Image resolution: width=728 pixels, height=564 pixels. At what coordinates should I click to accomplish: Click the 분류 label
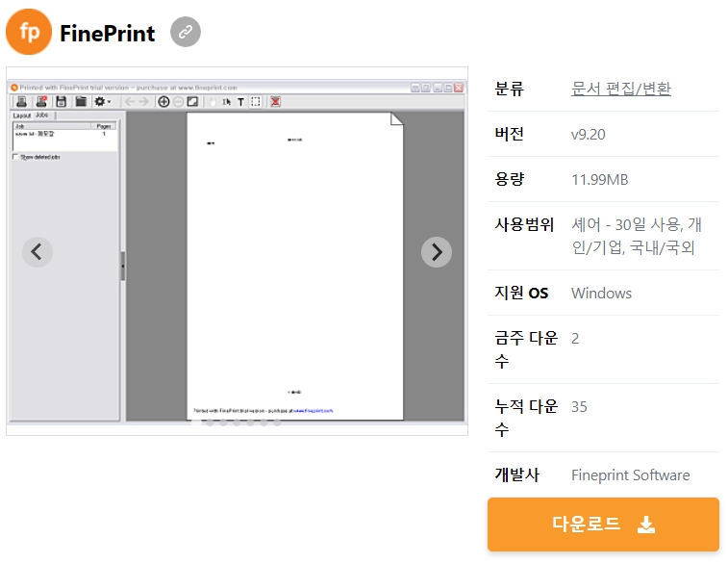coord(509,89)
